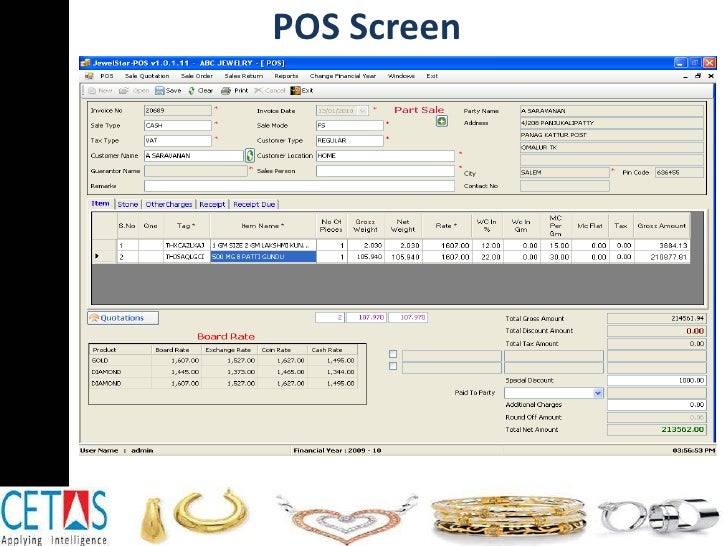The height and width of the screenshot is (546, 728).
Task: Open the Paid To Party dropdown
Action: (598, 393)
